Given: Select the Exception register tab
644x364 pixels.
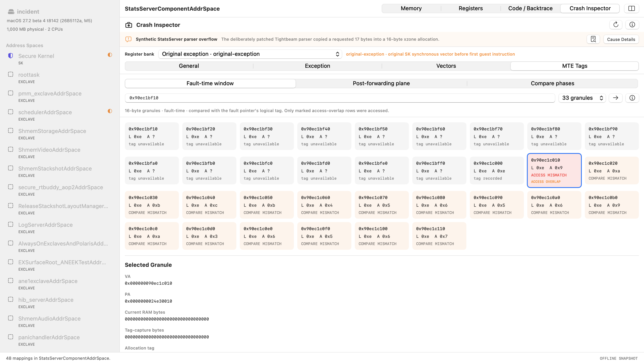Looking at the screenshot, I should coord(317,66).
